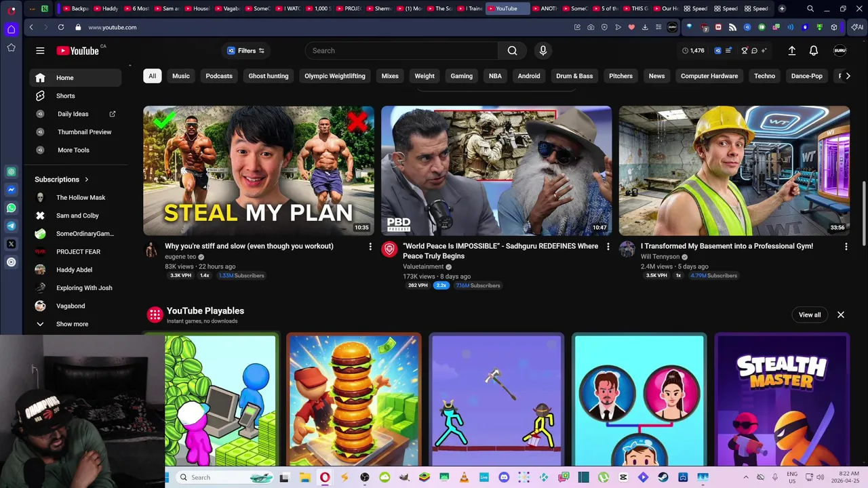The width and height of the screenshot is (868, 488).
Task: Click the YouTube search input field
Action: coord(401,50)
